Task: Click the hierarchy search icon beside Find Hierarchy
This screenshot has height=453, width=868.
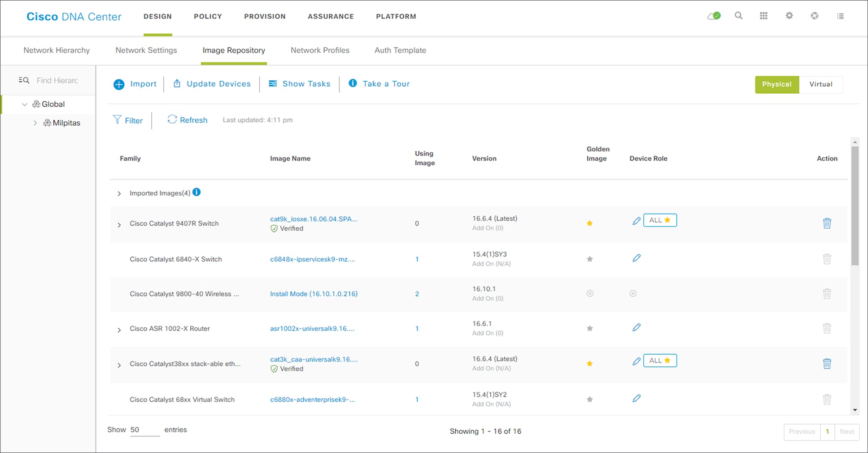Action: click(24, 80)
